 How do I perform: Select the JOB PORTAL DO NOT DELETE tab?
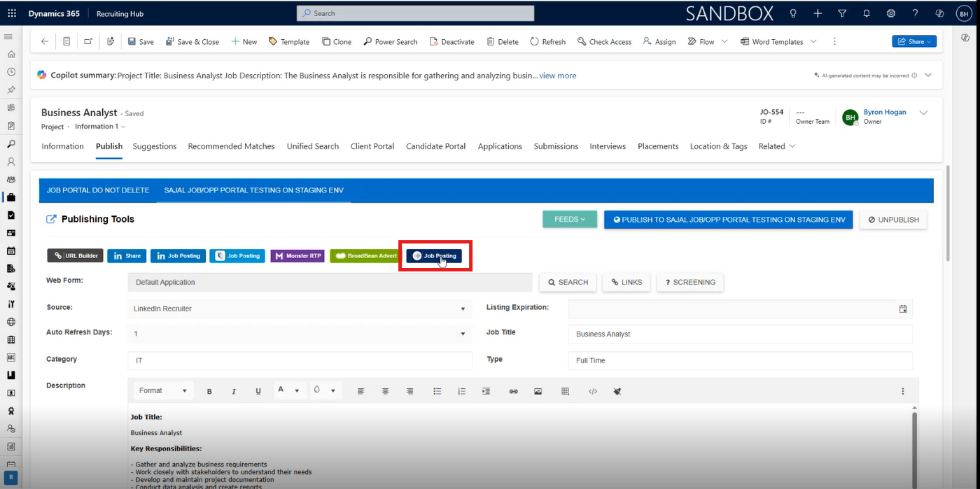98,190
